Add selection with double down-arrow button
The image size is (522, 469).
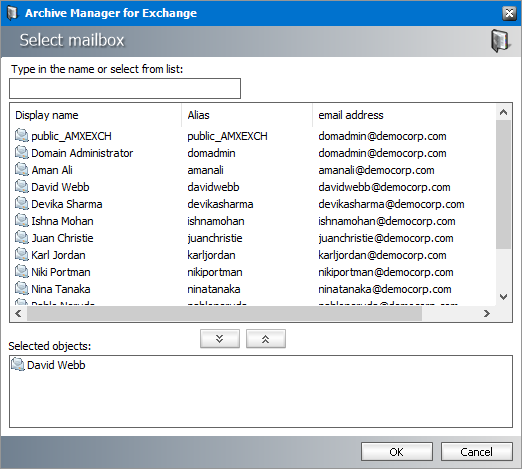[x=220, y=339]
